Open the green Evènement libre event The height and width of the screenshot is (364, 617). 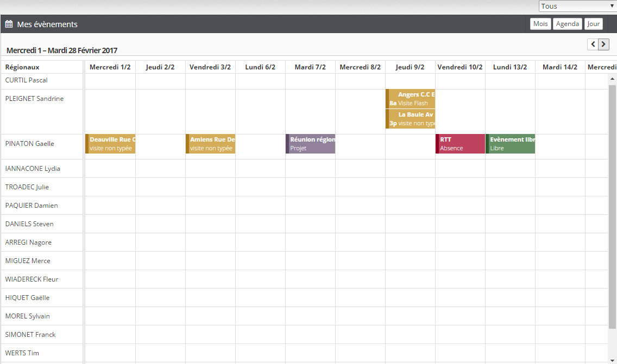coord(511,144)
